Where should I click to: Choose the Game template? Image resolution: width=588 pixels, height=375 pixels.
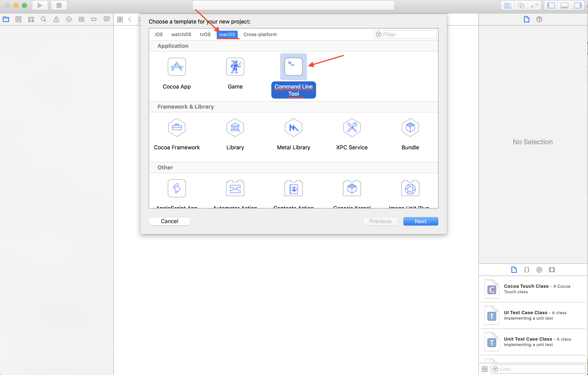[235, 74]
